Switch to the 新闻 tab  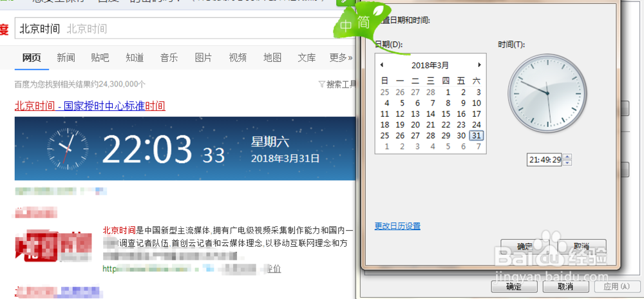66,57
